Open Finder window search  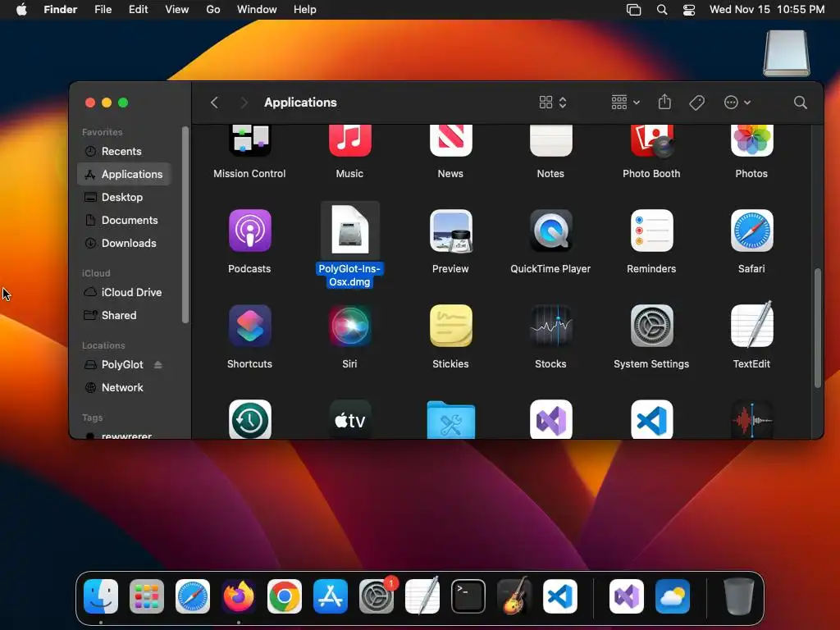800,103
